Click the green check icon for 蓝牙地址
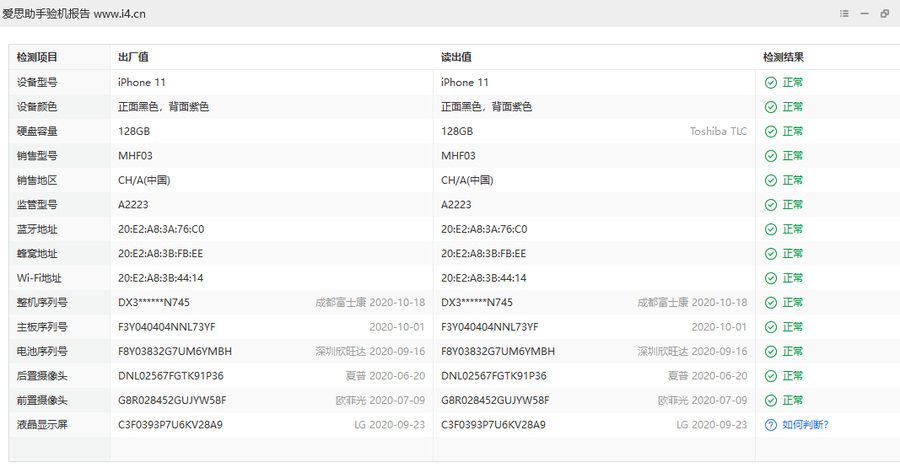Image resolution: width=900 pixels, height=468 pixels. pyautogui.click(x=771, y=229)
